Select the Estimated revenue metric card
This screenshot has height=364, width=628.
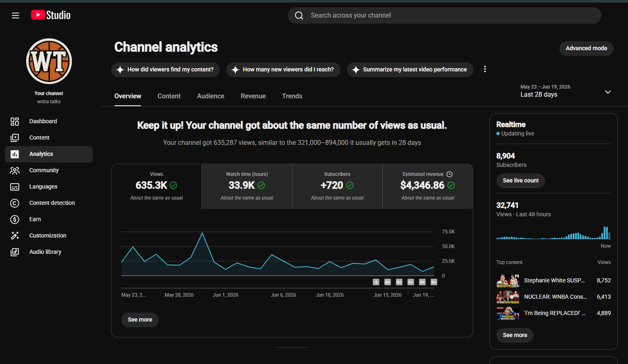(428, 186)
